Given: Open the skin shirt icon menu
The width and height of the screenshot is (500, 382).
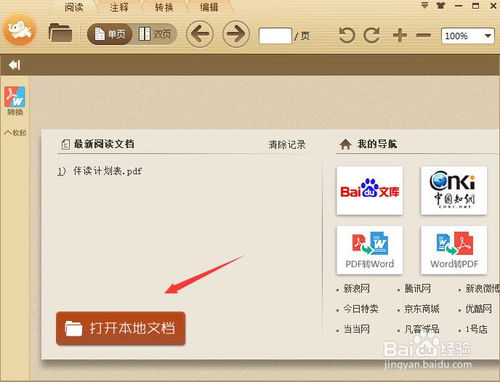Looking at the screenshot, I should 441,6.
